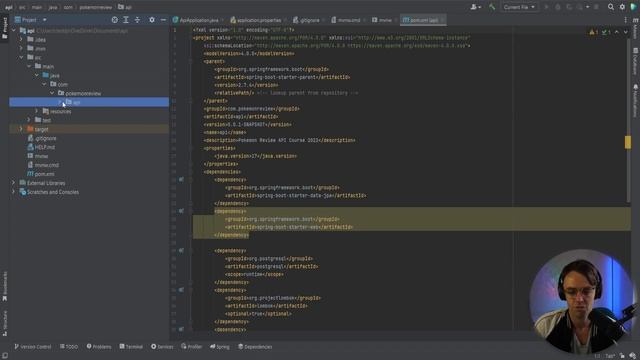Open the Services tool window
Screen dimensions: 640x360
(162, 347)
